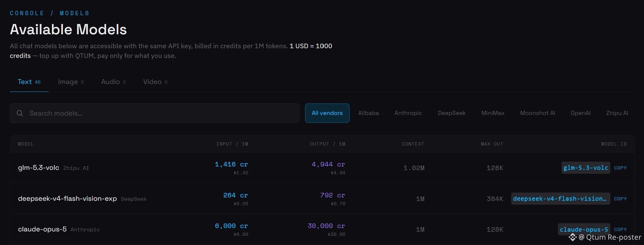Copy the claude-opus-5 model ID
Image resolution: width=644 pixels, height=245 pixels.
(x=620, y=229)
